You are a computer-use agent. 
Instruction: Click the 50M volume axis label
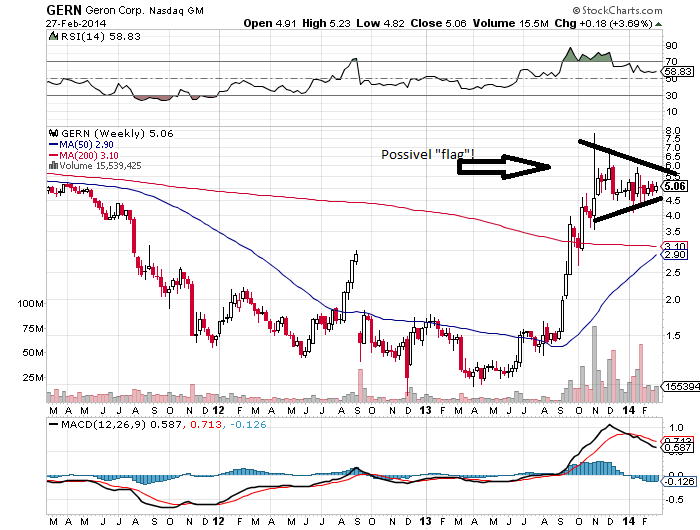(33, 353)
